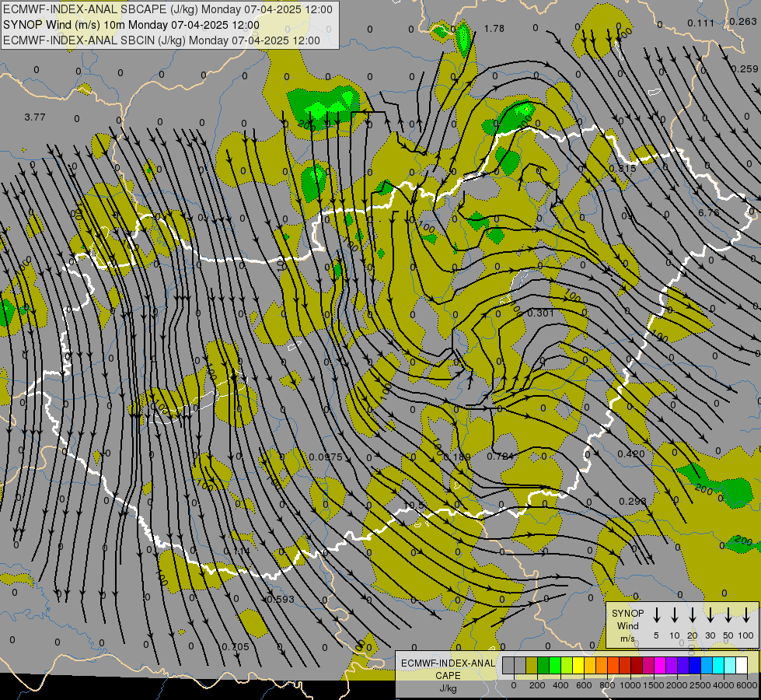Click the 0.315 value on the map
761x700 pixels.
623,168
